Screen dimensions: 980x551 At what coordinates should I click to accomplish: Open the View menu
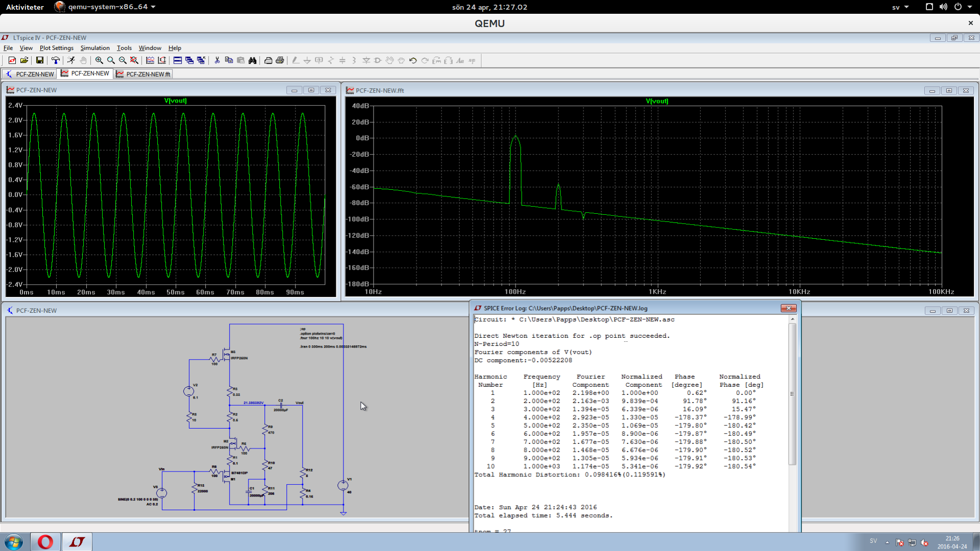tap(26, 48)
